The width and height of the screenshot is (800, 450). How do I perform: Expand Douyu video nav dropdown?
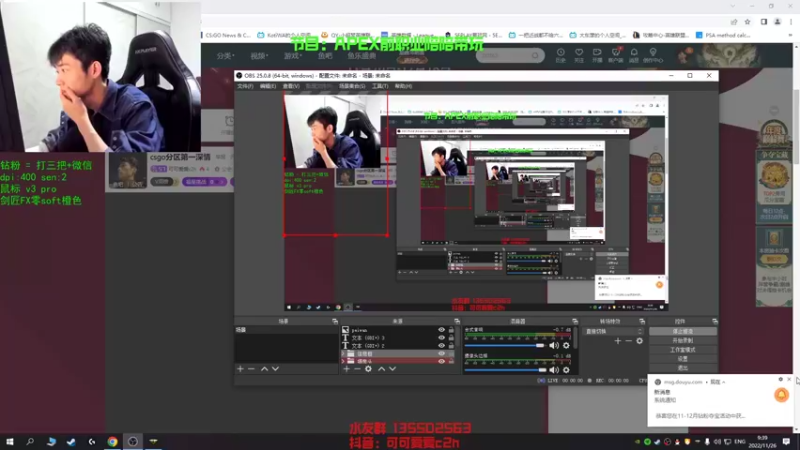[258, 56]
